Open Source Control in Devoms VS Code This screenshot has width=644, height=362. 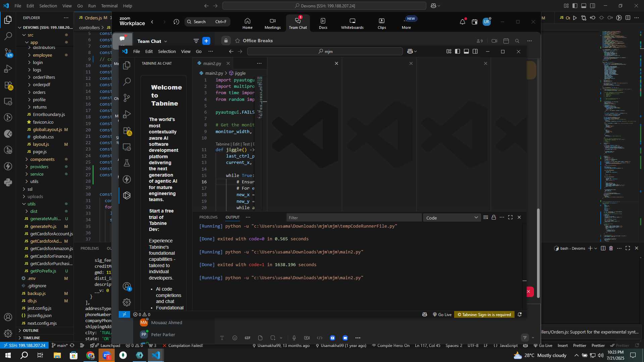[8, 52]
